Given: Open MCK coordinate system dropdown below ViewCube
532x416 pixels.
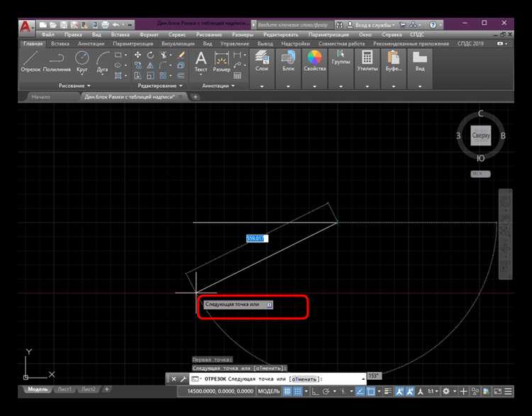Looking at the screenshot, I should pos(480,174).
